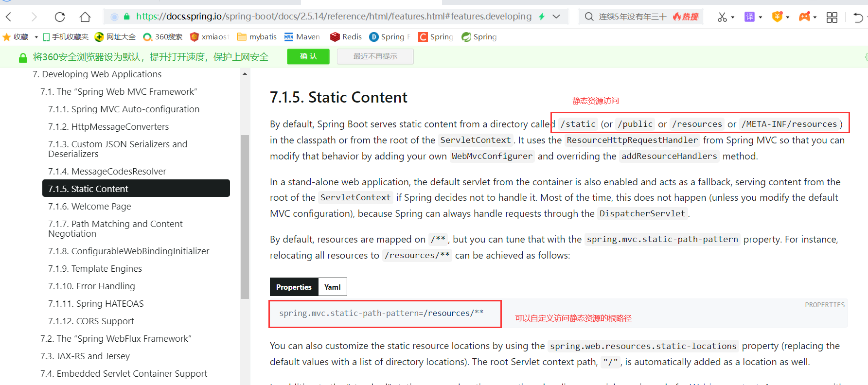Go back to the previous page
868x385 pixels.
[9, 17]
